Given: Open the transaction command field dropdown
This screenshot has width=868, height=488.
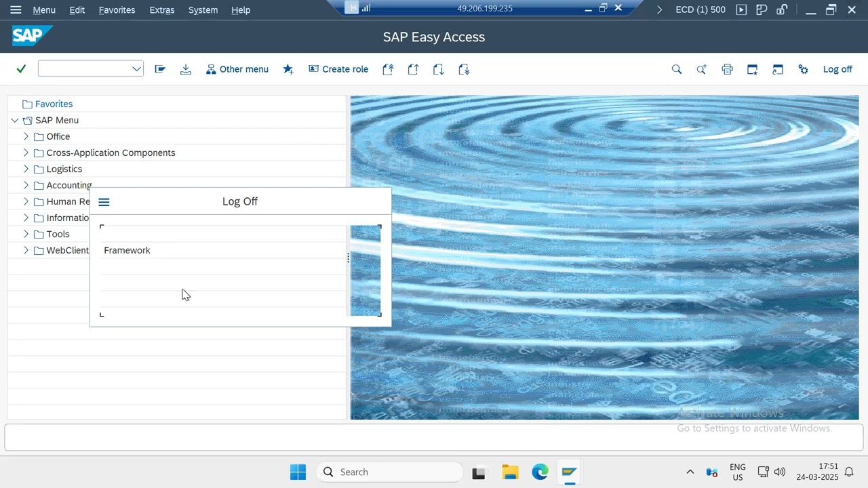Looking at the screenshot, I should [x=136, y=69].
